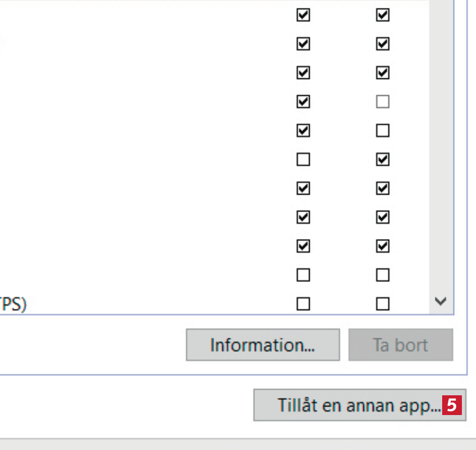Viewport: 476px width, 450px height.
Task: Uncheck the right checkbox in the first row
Action: tap(382, 15)
